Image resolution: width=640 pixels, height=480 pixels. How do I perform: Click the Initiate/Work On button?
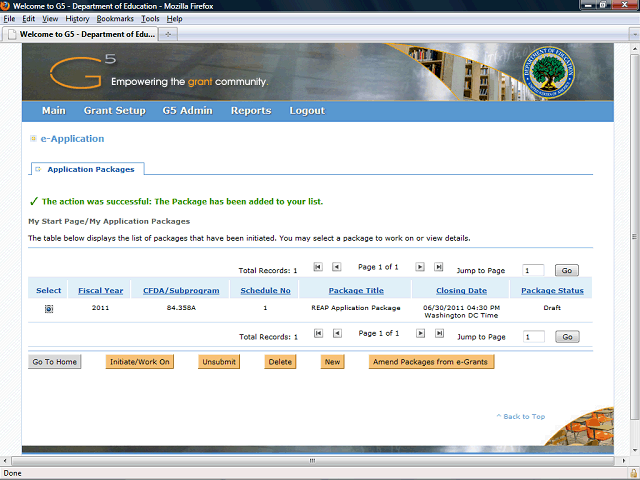pyautogui.click(x=140, y=362)
